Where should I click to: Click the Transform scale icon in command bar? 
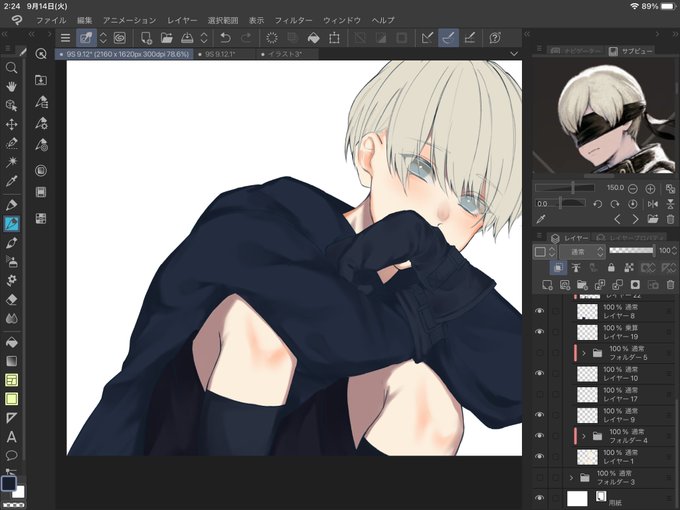[334, 38]
